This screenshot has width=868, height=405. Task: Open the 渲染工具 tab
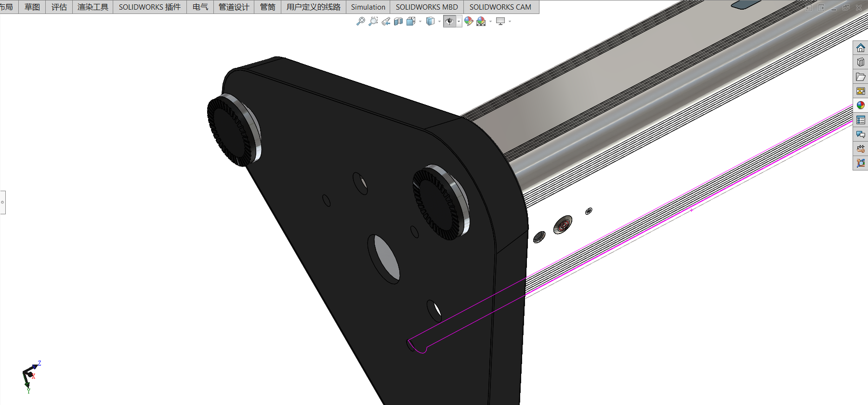[93, 7]
